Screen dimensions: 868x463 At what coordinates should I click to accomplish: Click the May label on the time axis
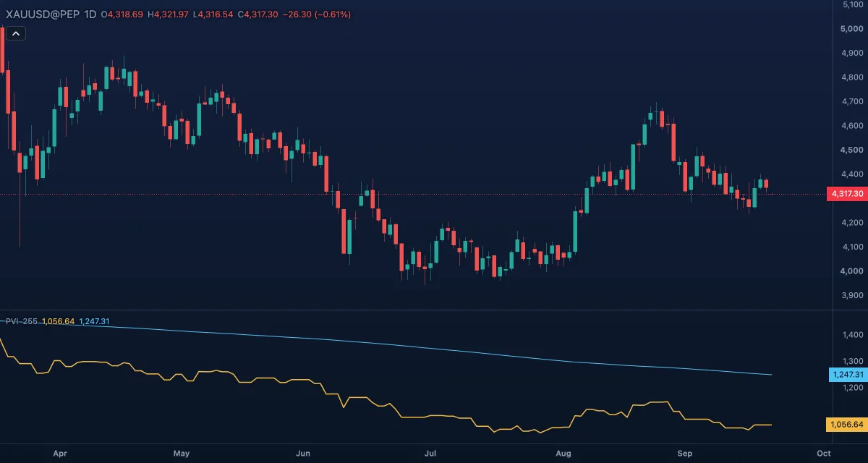point(182,454)
